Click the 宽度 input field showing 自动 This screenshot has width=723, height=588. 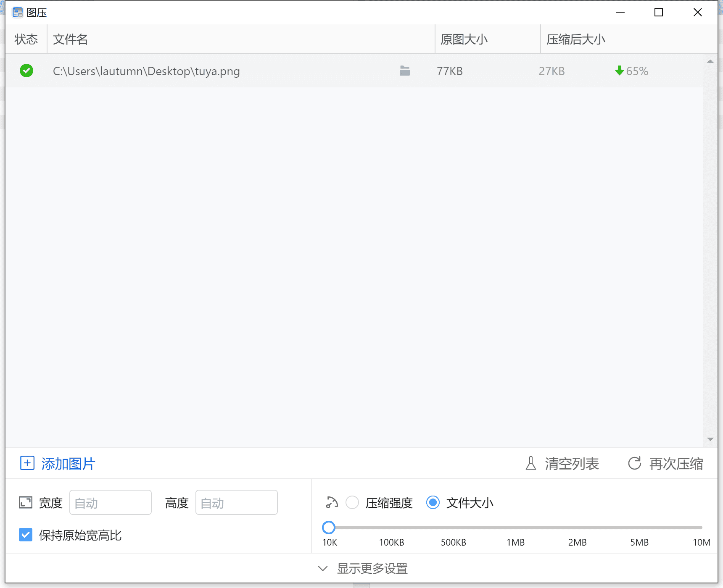[x=110, y=502]
